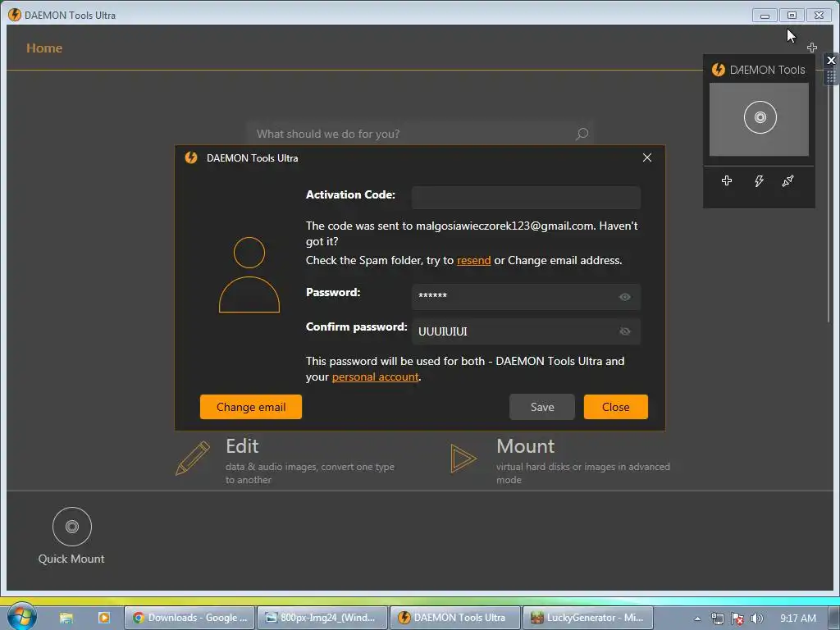Screen dimensions: 840x630
Task: Minimize the DAEMON Tools Ultra window
Action: pyautogui.click(x=765, y=16)
